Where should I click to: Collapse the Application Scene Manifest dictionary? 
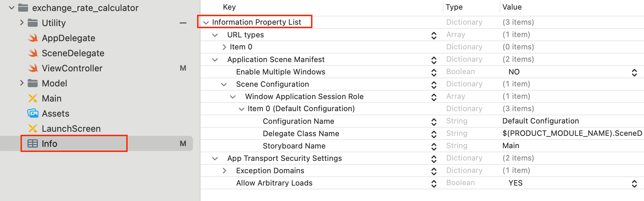215,59
